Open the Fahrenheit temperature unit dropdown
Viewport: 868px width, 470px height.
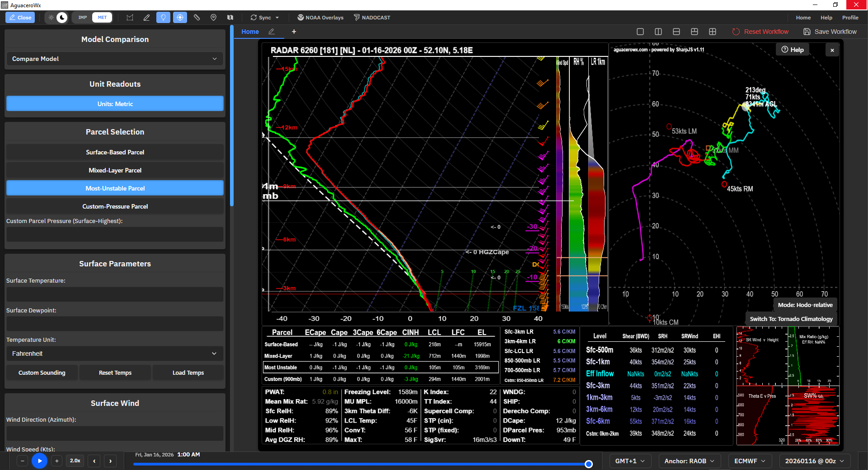tap(115, 354)
